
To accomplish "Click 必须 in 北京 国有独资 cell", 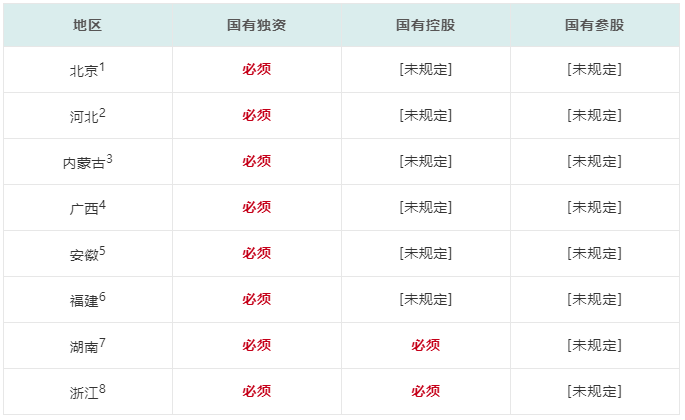I will pyautogui.click(x=256, y=69).
